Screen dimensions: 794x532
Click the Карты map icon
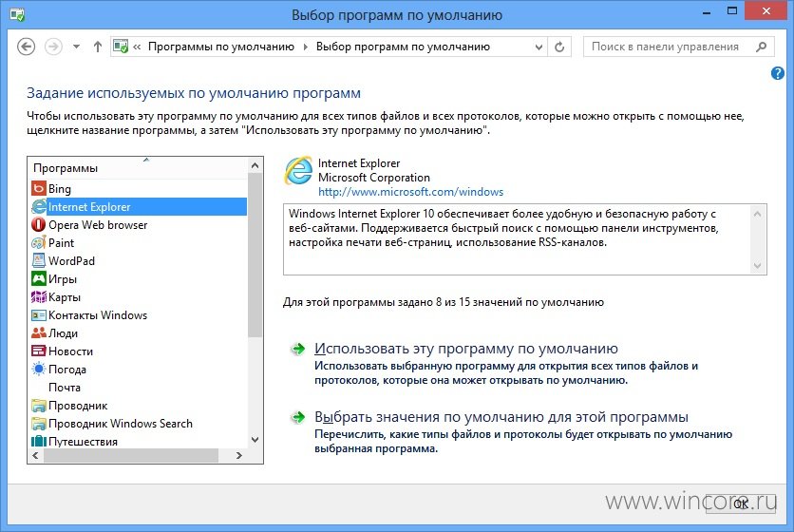tap(39, 297)
